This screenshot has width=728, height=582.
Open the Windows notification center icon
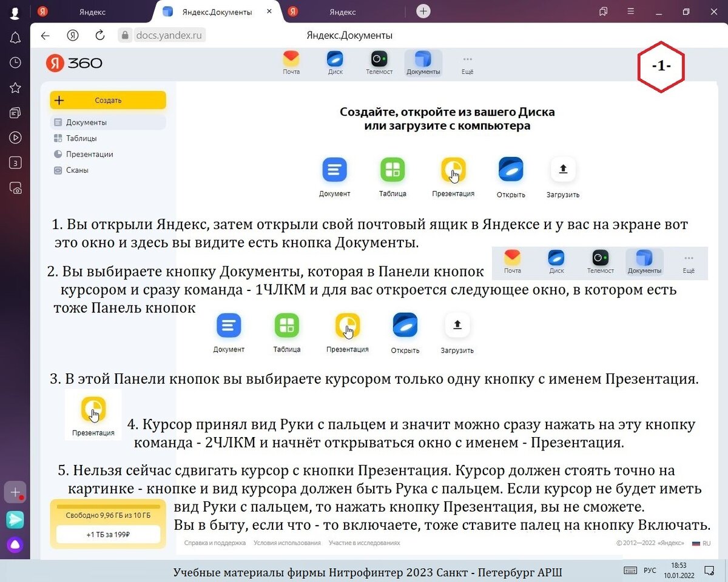tap(709, 570)
